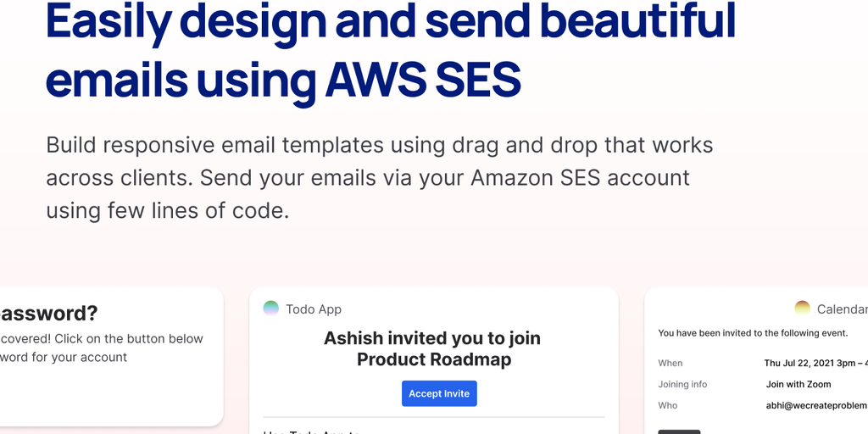Click the 'You have been invited' event text
Screen dimensions: 868x434
click(x=753, y=333)
